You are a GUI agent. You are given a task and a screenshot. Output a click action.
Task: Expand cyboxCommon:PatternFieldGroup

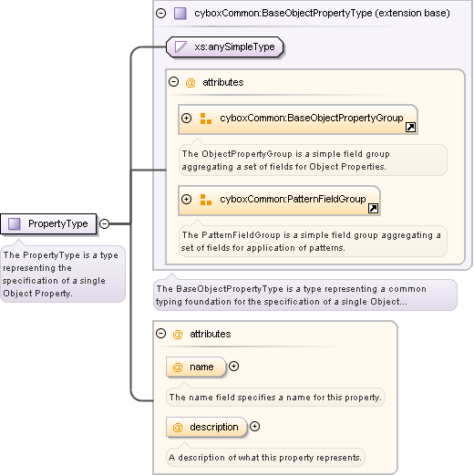[x=186, y=200]
